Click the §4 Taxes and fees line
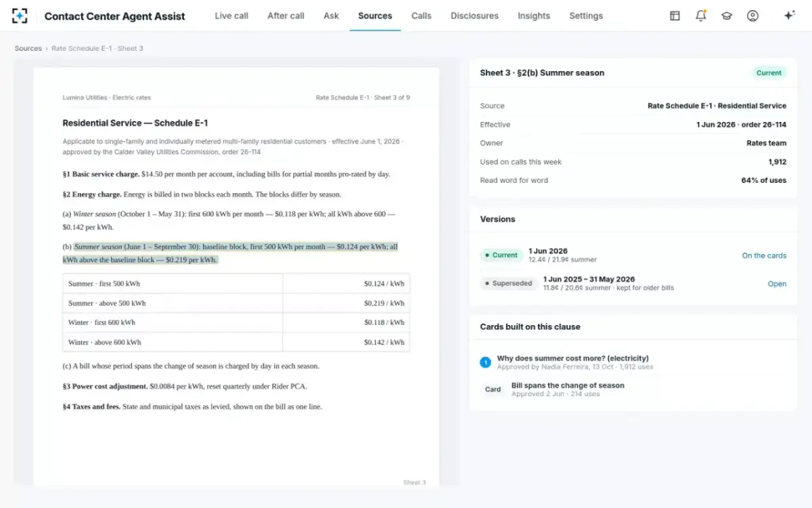This screenshot has height=508, width=812. [192, 406]
